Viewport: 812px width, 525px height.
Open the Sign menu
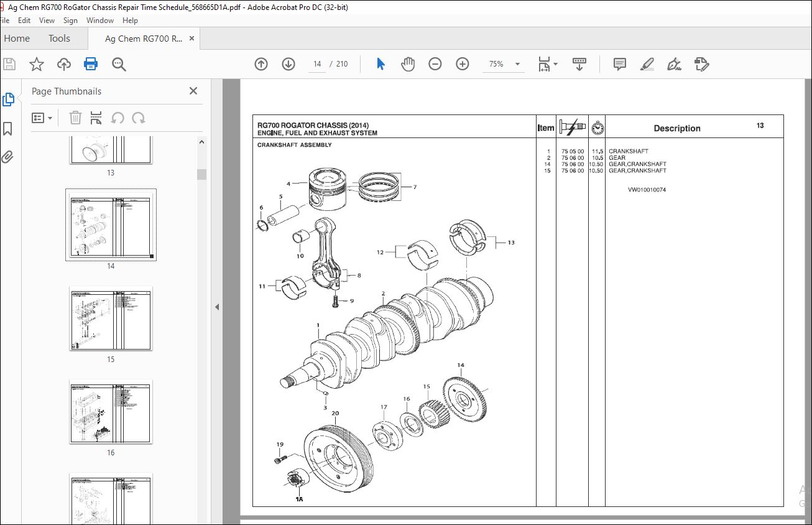[70, 21]
